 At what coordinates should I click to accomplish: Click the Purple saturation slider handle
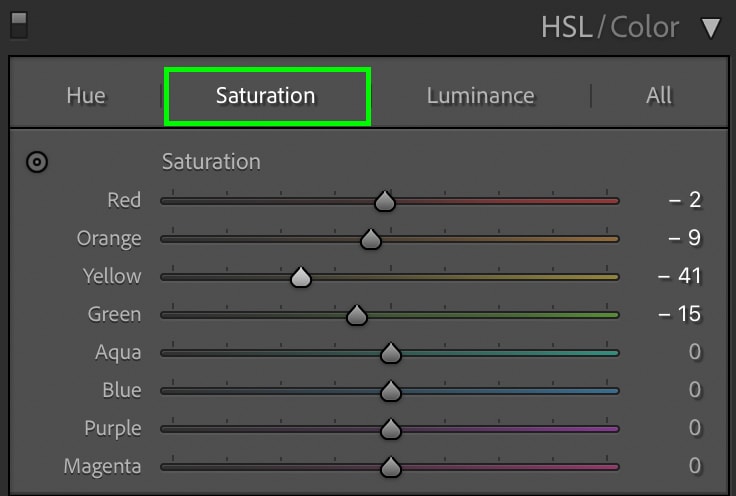point(391,429)
